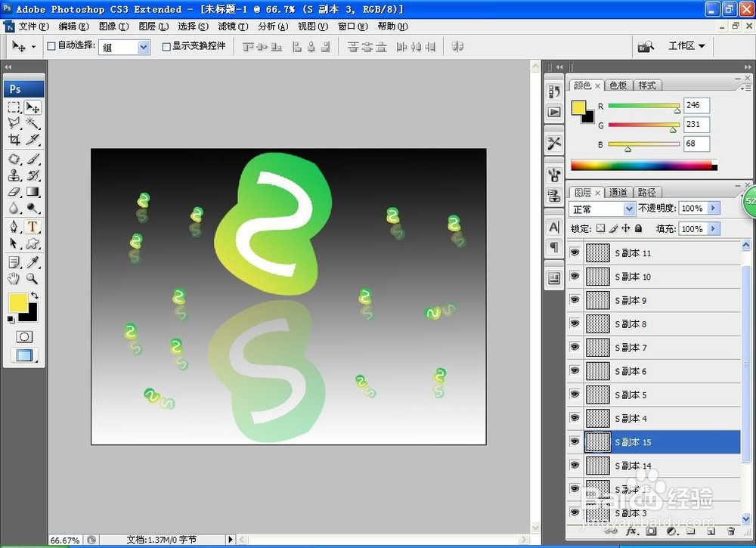
Task: Hide the S 副本 8 layer
Action: point(575,323)
